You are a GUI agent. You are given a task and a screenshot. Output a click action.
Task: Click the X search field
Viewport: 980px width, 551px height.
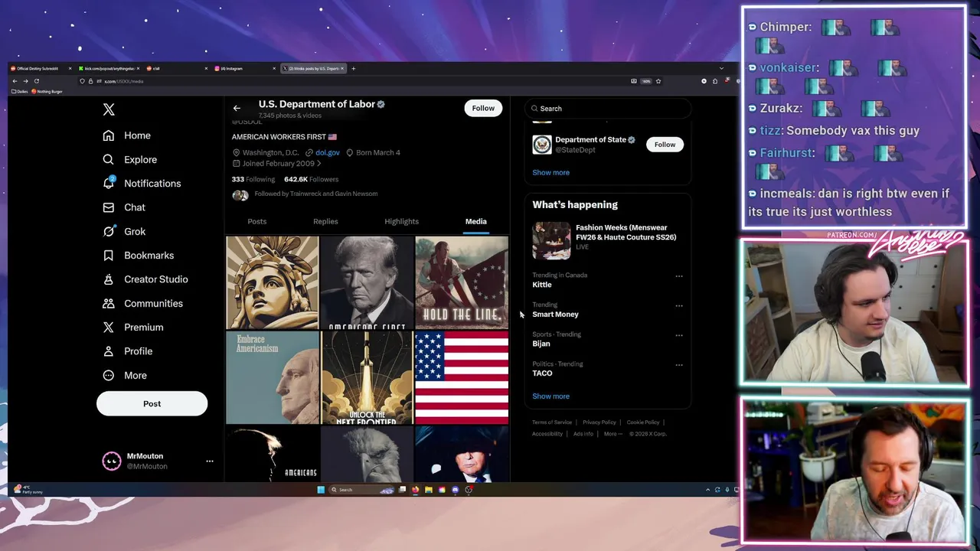pos(607,109)
